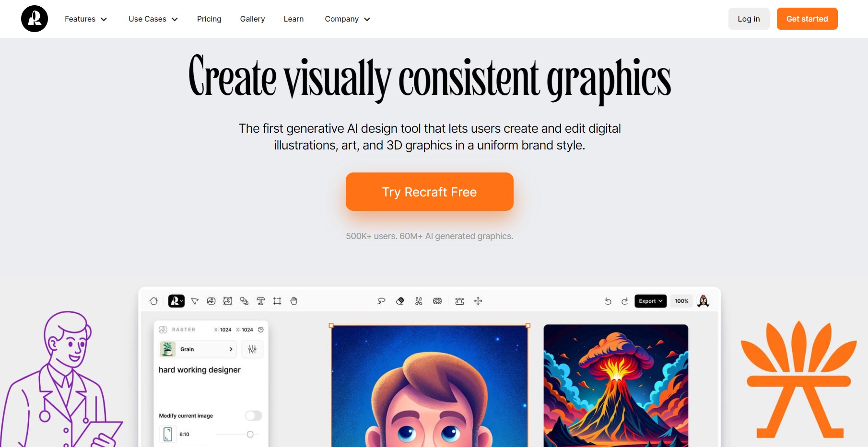This screenshot has height=447, width=868.
Task: Click the redo arrow in the toolbar
Action: tap(624, 301)
